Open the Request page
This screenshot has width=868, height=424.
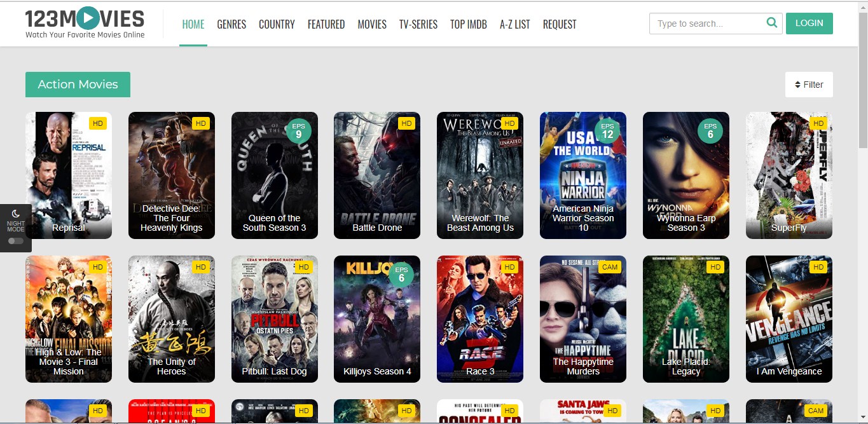[560, 24]
